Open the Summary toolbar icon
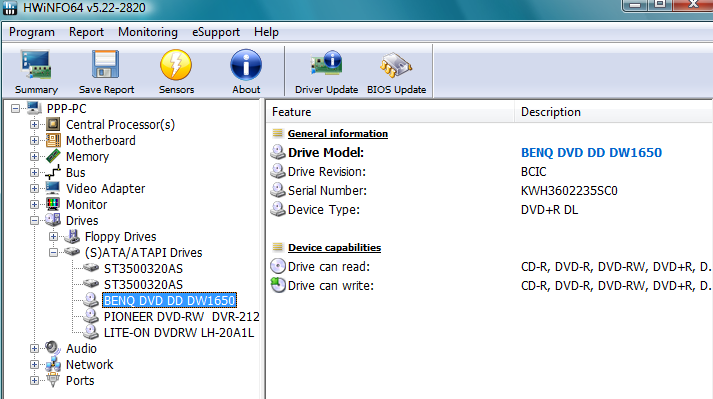 pyautogui.click(x=36, y=65)
